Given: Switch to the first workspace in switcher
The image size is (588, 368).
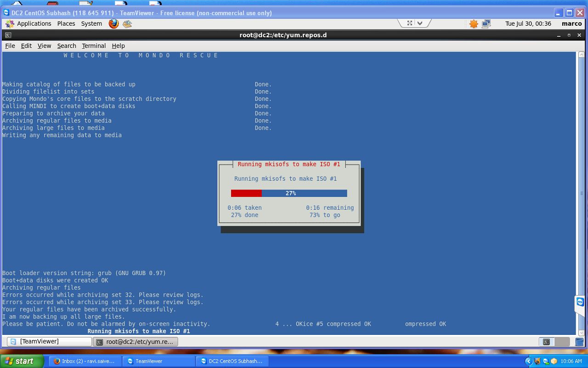Looking at the screenshot, I should pos(547,342).
